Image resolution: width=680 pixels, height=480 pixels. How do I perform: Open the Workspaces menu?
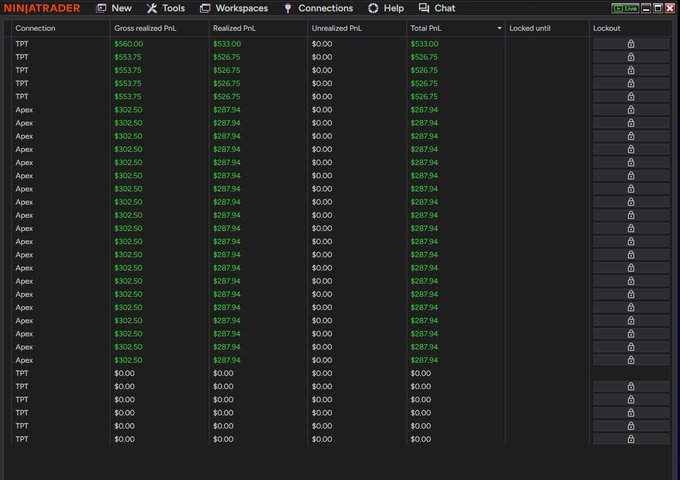pyautogui.click(x=234, y=8)
